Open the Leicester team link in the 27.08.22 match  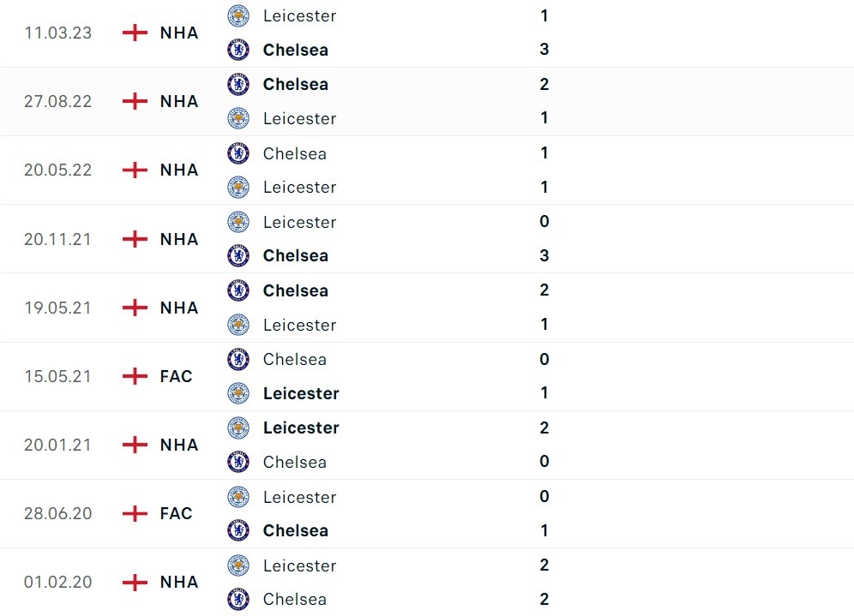[299, 118]
